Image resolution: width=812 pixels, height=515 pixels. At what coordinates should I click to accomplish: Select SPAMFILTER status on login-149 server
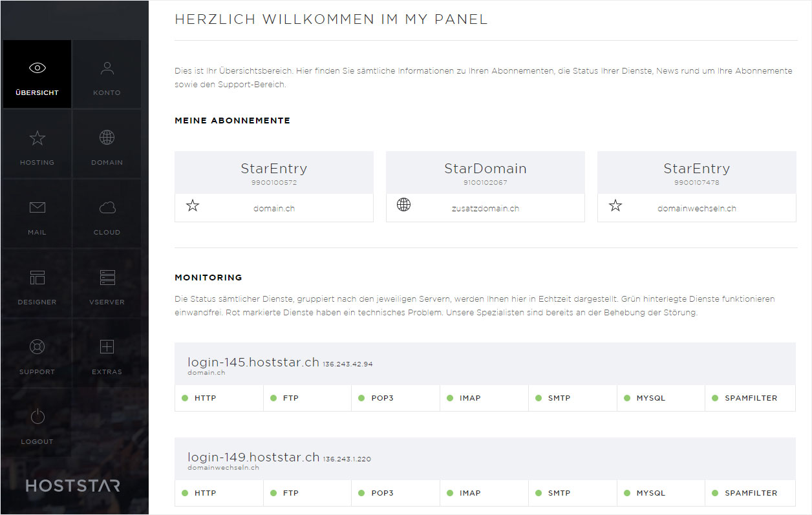[x=750, y=493]
